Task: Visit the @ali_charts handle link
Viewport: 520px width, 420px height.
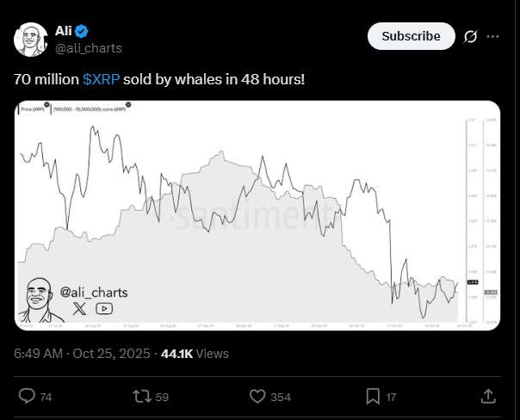Action: [x=89, y=49]
